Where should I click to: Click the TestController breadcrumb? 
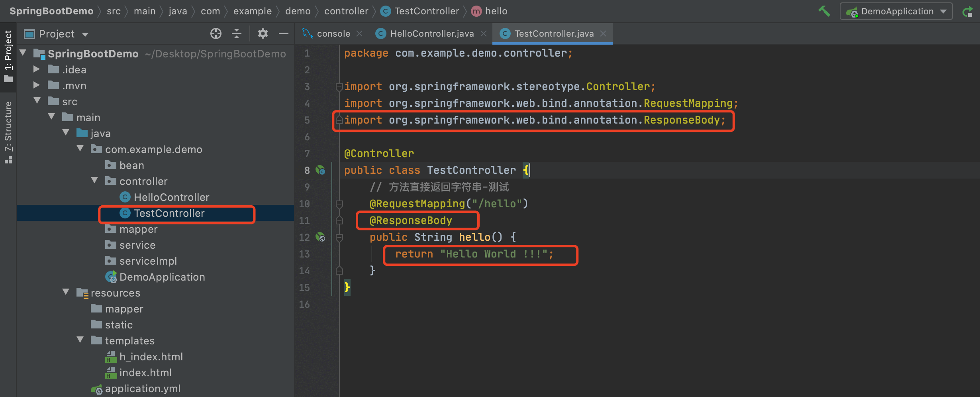(x=420, y=11)
